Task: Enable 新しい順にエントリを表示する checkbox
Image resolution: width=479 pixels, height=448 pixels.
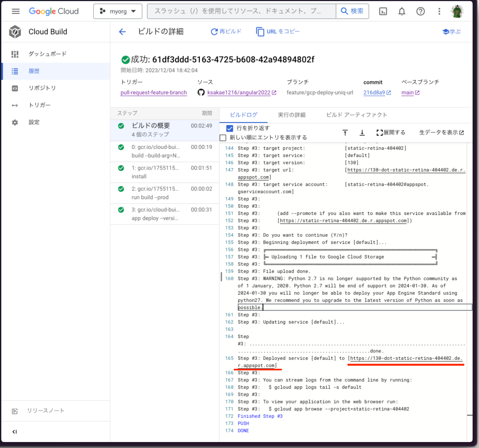Action: [223, 138]
